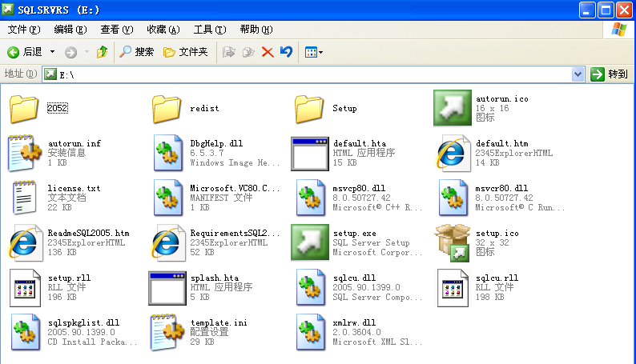Screen dimensions: 636x364
Task: Open the View (查看) menu
Action: tap(117, 30)
